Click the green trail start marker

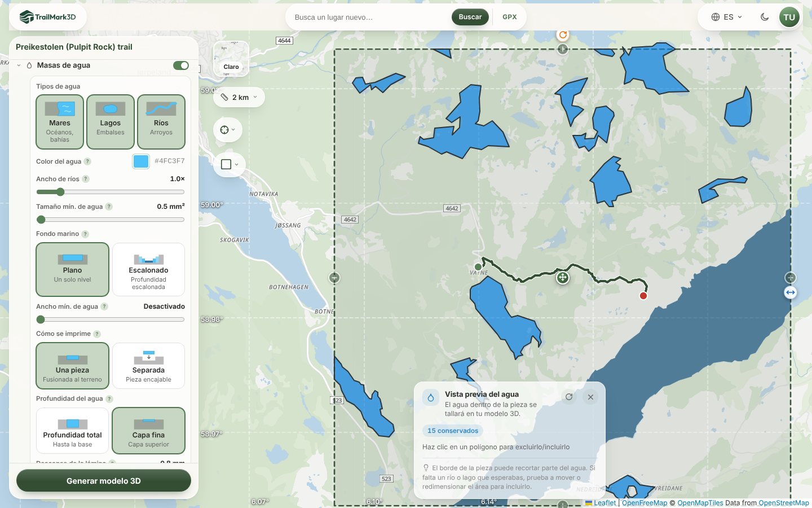(x=478, y=267)
